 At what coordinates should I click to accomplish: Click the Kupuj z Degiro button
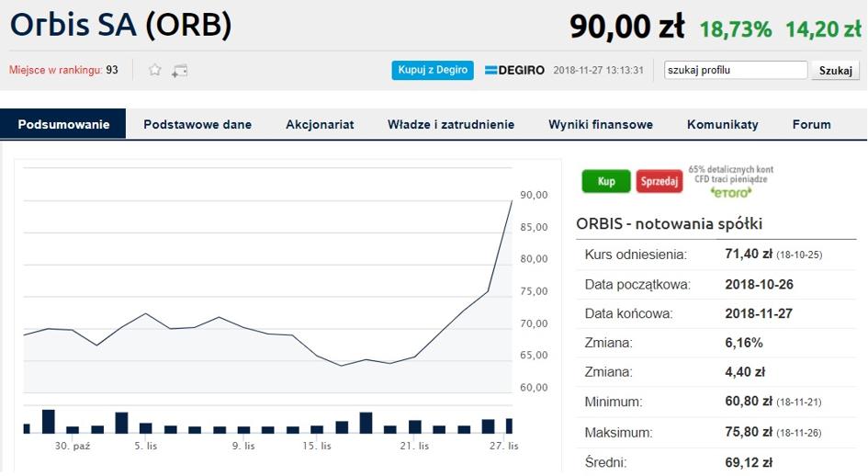point(433,70)
